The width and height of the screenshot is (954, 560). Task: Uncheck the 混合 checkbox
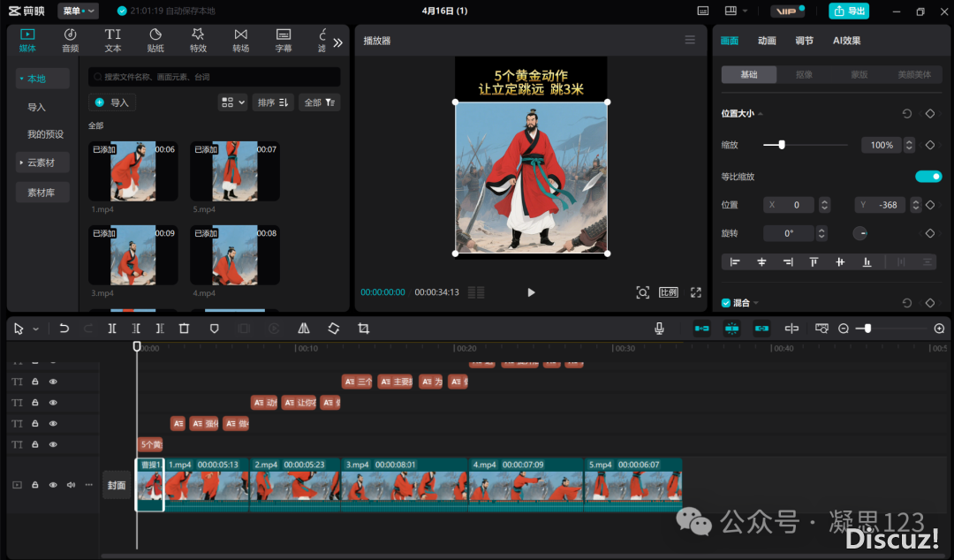[726, 303]
